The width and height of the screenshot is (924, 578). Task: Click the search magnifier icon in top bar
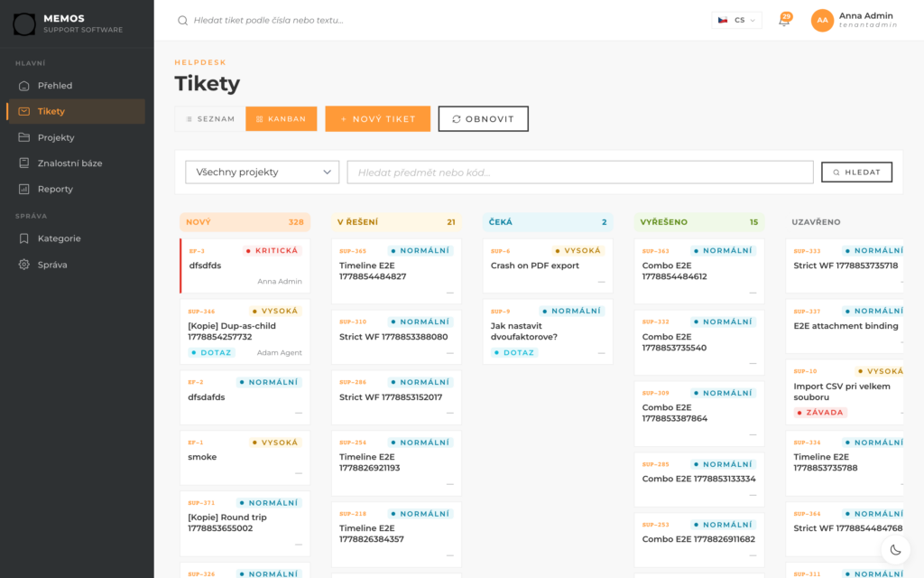coord(182,21)
